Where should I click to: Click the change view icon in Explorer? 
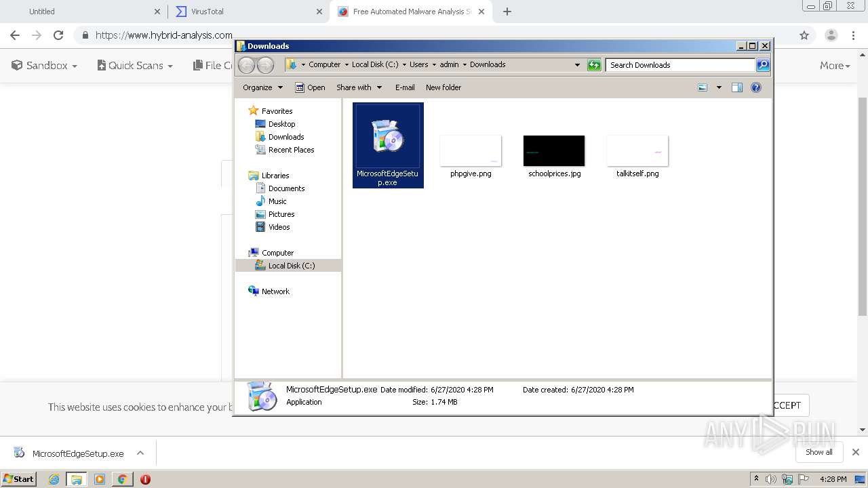(703, 87)
